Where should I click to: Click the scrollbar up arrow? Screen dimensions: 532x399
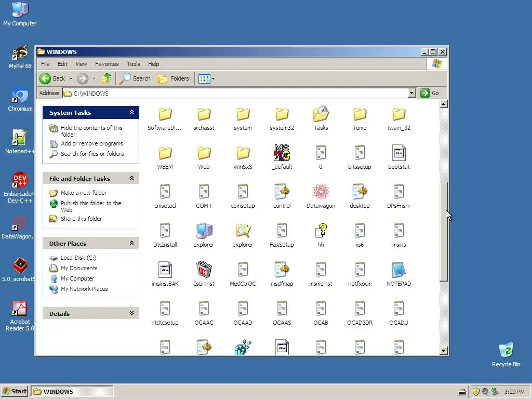(443, 104)
